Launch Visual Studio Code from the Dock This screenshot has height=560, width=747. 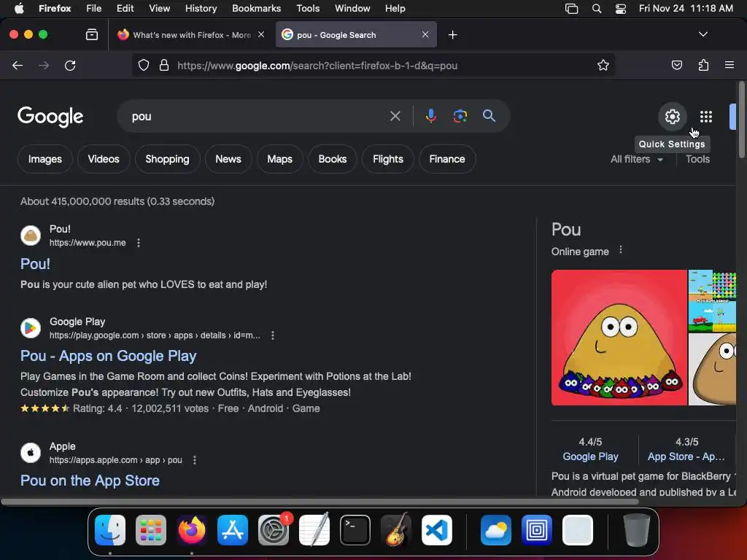pos(436,530)
